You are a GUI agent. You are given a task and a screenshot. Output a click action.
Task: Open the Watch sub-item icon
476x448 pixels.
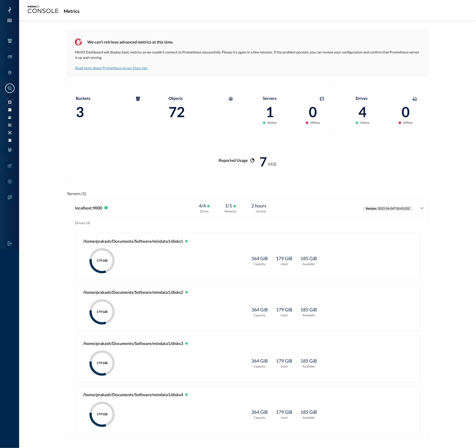(10, 133)
